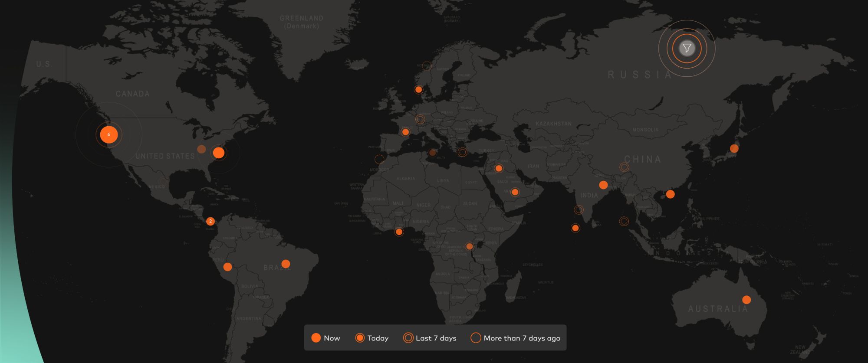Open the cluster marker labeled 2
The height and width of the screenshot is (363, 868).
pyautogui.click(x=210, y=221)
